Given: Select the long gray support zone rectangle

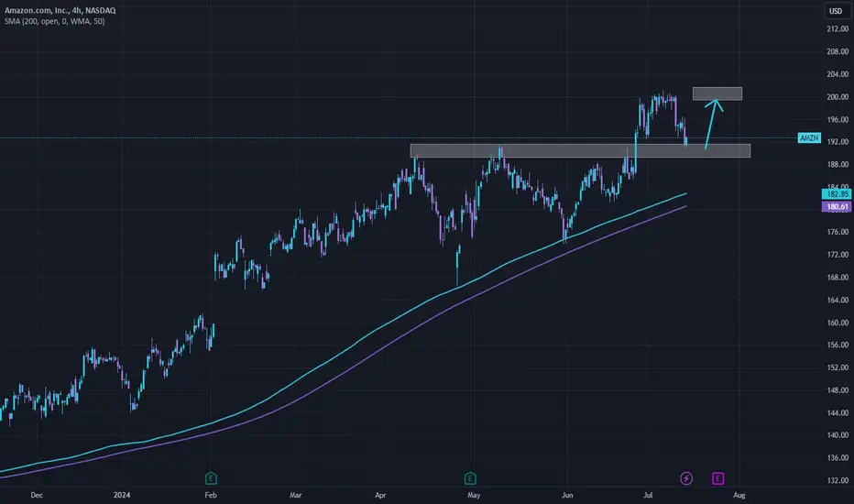Looking at the screenshot, I should click(x=580, y=151).
